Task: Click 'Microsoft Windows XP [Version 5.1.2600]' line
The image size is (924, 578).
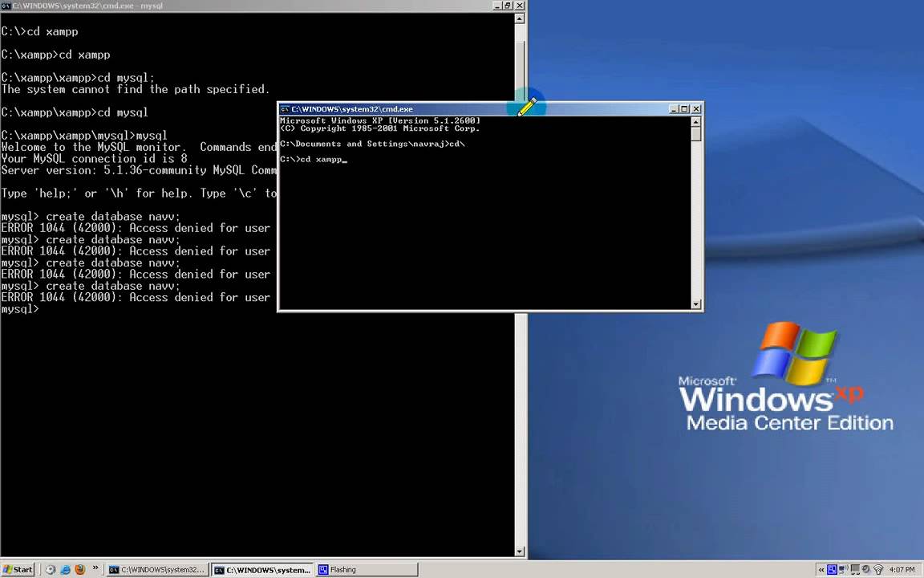Action: pos(380,120)
